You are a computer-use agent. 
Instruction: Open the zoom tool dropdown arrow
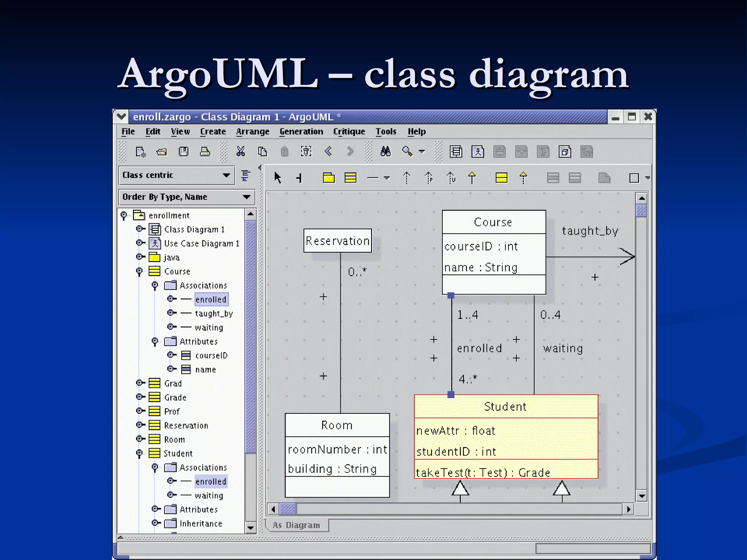coord(422,151)
